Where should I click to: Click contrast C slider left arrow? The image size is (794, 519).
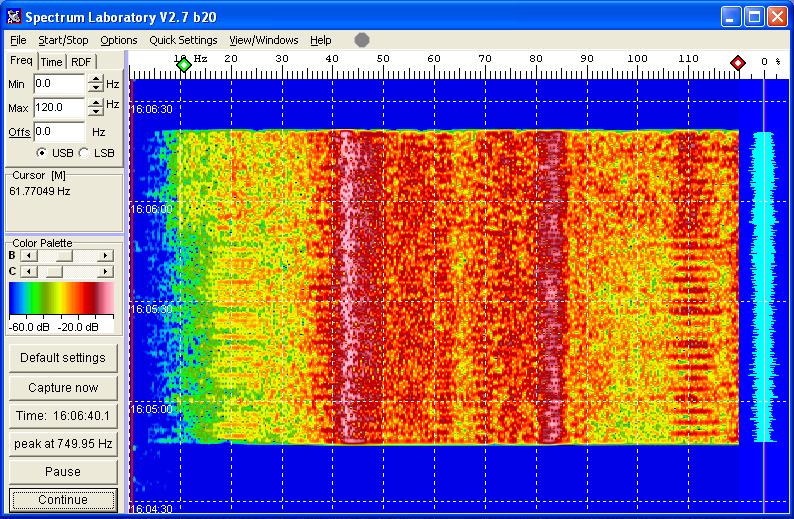(x=28, y=272)
